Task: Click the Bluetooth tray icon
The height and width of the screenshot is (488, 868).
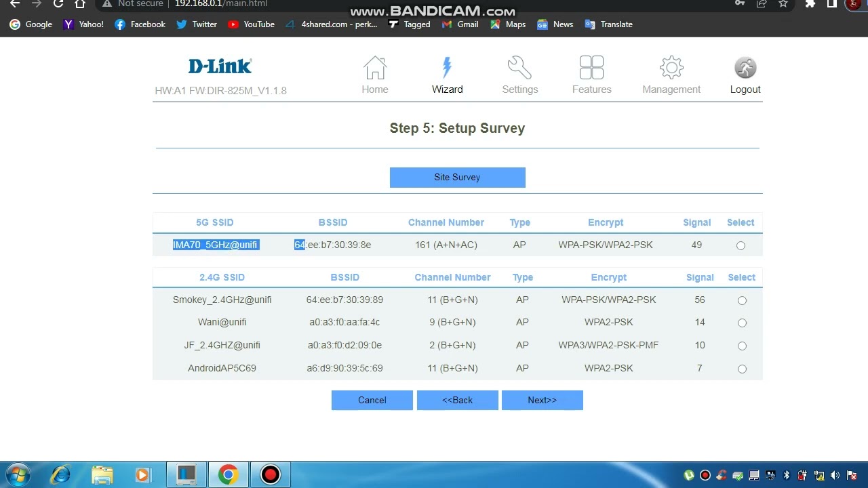Action: pos(787,475)
